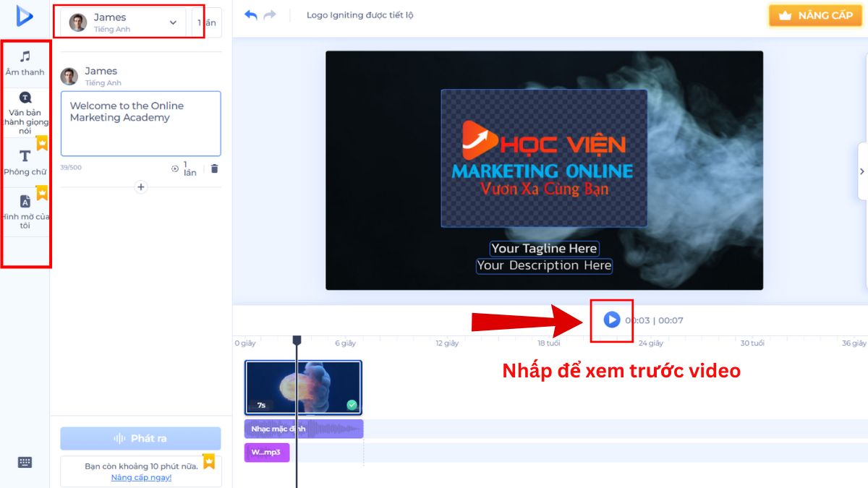Viewport: 868px width, 488px height.
Task: Click the 6 giây timeline ruler mark
Action: point(345,343)
